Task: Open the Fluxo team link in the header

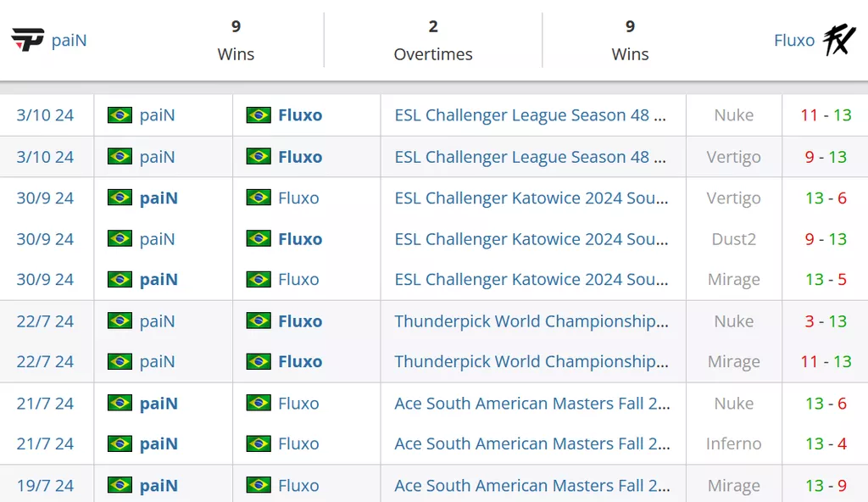Action: (x=794, y=40)
